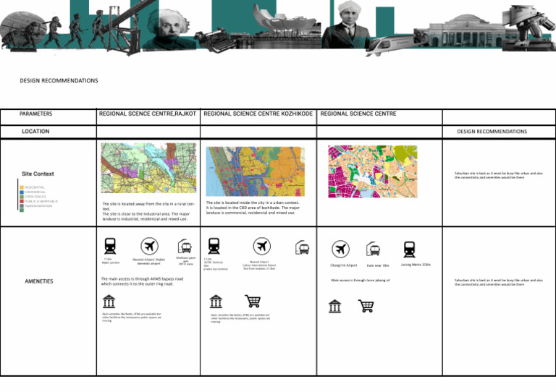
Task: Click the airplane icon for Calicut International Airport
Action: 261,246
